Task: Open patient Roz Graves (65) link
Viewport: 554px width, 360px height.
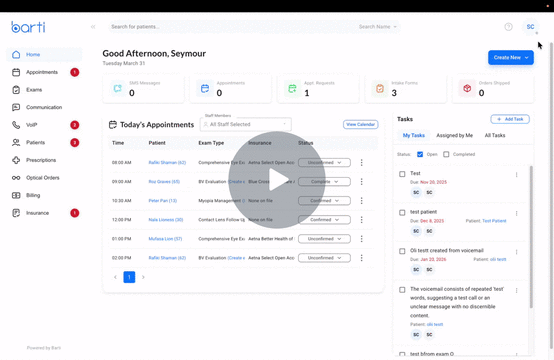Action: coord(164,182)
